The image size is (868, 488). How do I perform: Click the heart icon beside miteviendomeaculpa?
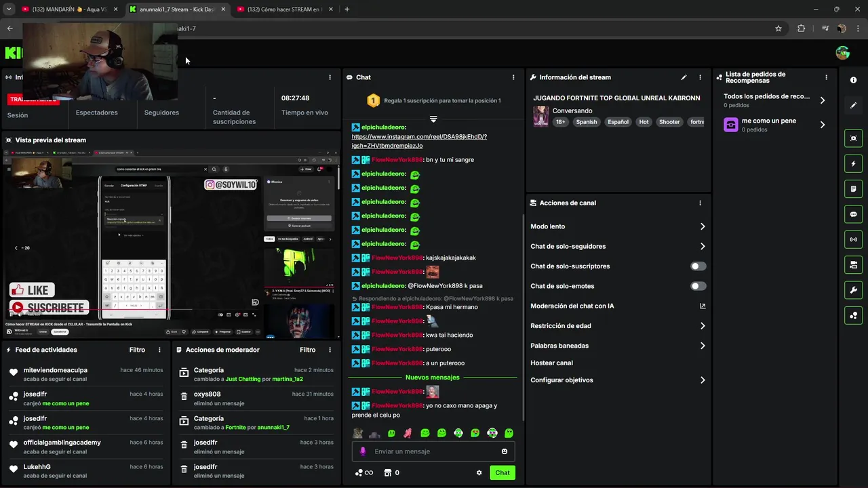pyautogui.click(x=14, y=373)
